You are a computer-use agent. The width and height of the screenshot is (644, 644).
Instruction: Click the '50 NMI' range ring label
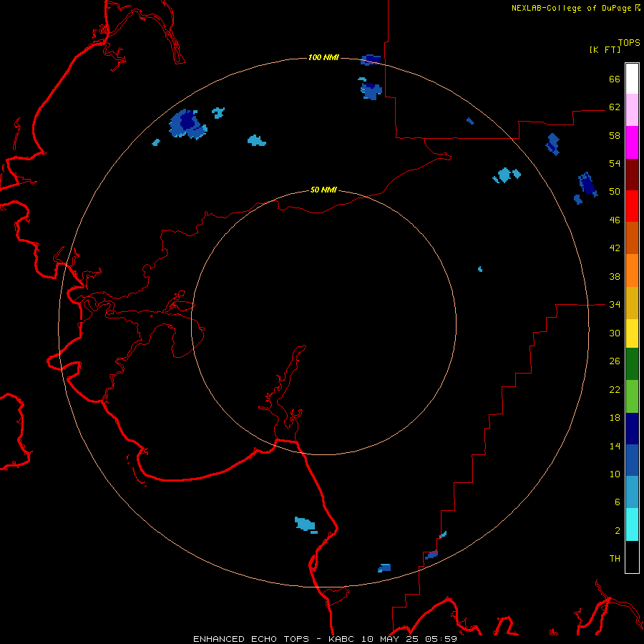pos(323,190)
